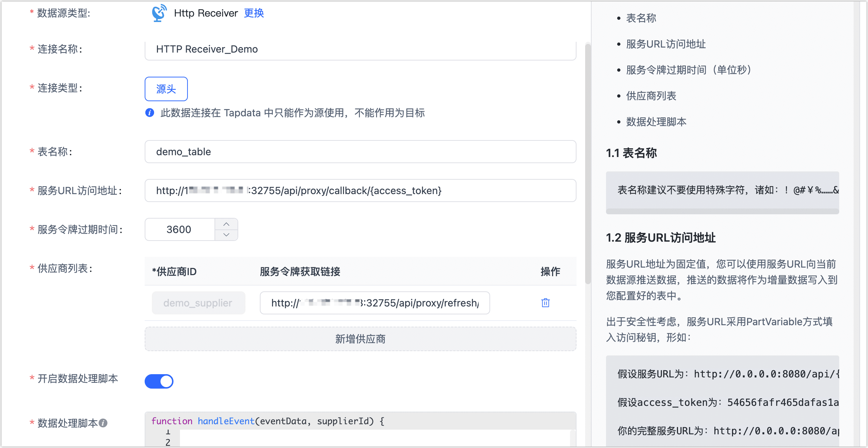This screenshot has height=448, width=868.
Task: Click the 新增供应商 button
Action: pyautogui.click(x=361, y=339)
